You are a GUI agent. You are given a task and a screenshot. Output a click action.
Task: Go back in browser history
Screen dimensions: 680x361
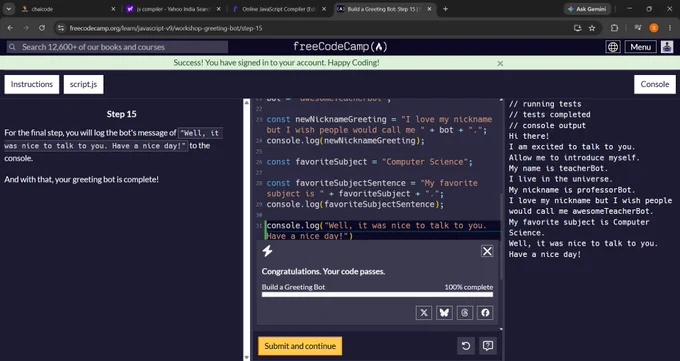(10, 28)
